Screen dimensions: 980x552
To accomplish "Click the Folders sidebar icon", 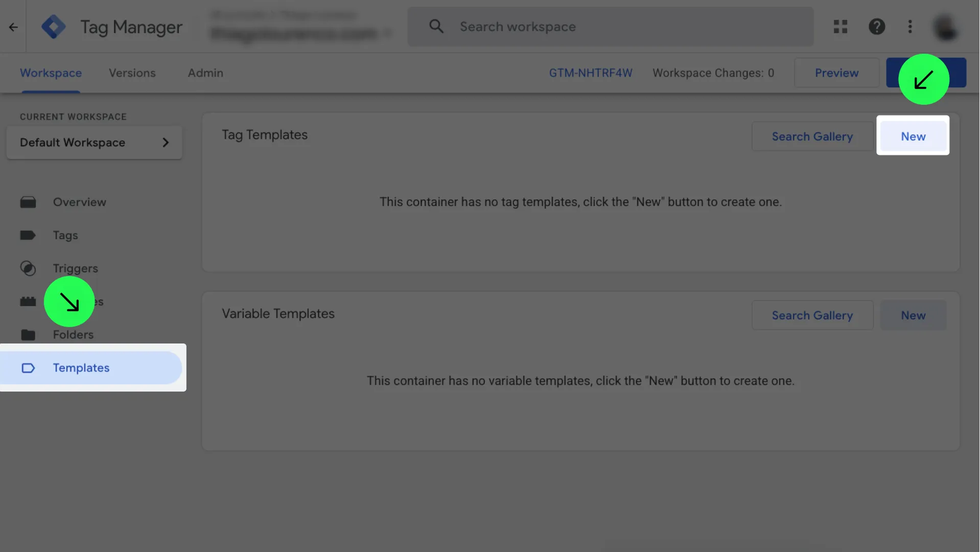I will [x=28, y=335].
